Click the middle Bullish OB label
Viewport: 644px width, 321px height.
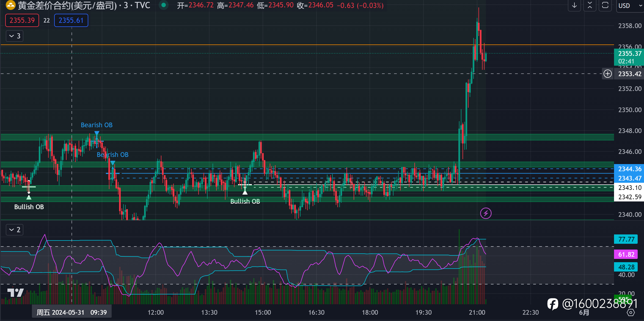pos(245,201)
